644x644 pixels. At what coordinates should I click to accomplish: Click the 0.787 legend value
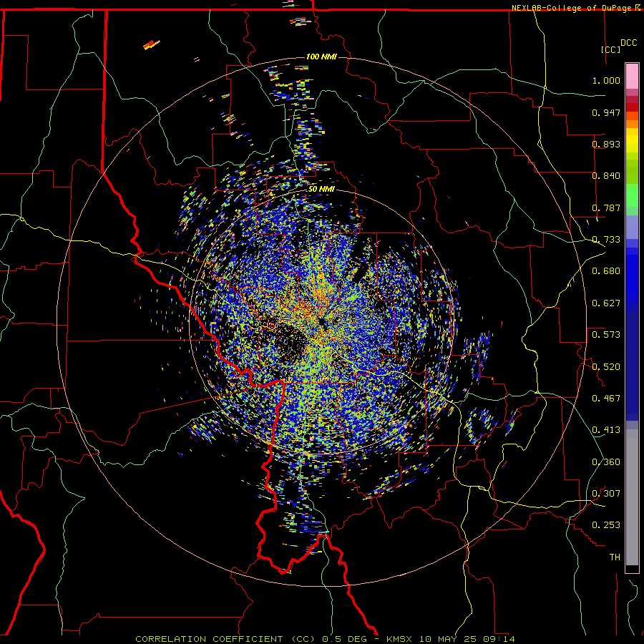[x=606, y=208]
